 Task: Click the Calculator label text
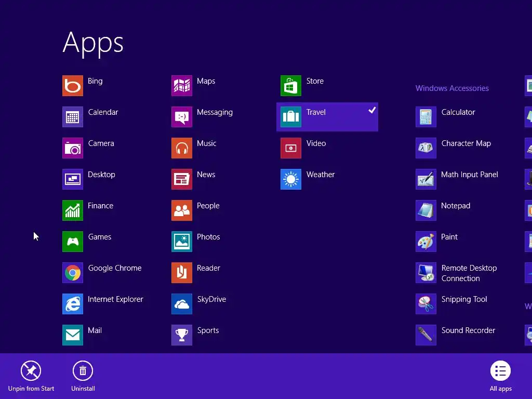[458, 112]
